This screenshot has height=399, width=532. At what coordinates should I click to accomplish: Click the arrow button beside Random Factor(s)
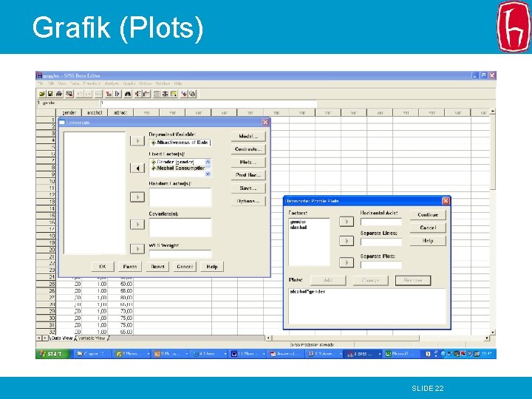(137, 197)
